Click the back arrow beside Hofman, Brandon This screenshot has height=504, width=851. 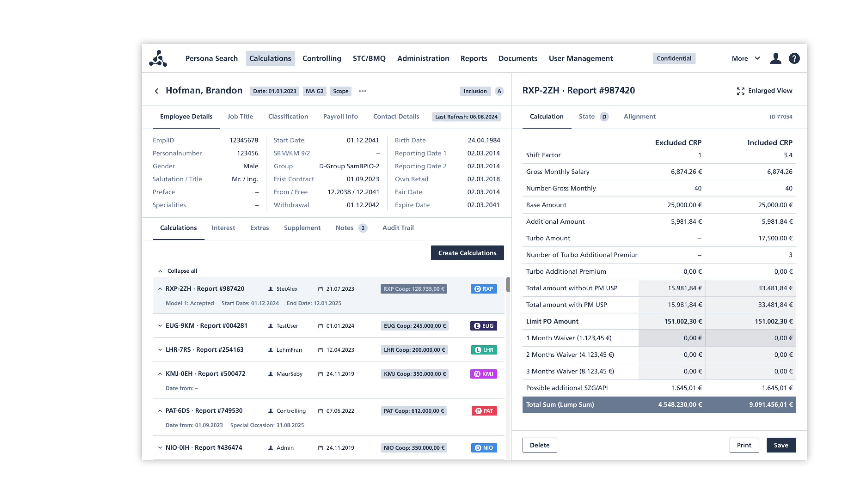(156, 91)
